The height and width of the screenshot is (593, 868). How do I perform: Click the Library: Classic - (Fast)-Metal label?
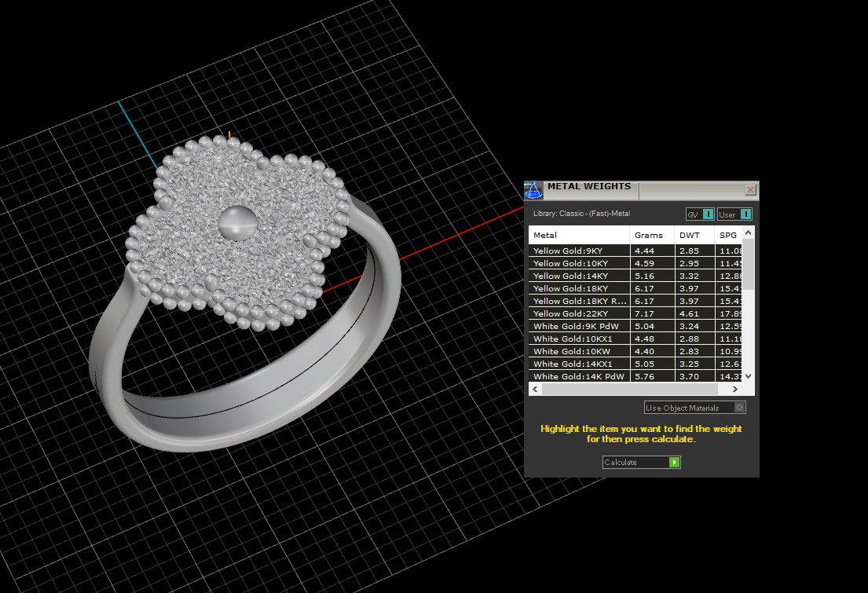tap(581, 213)
